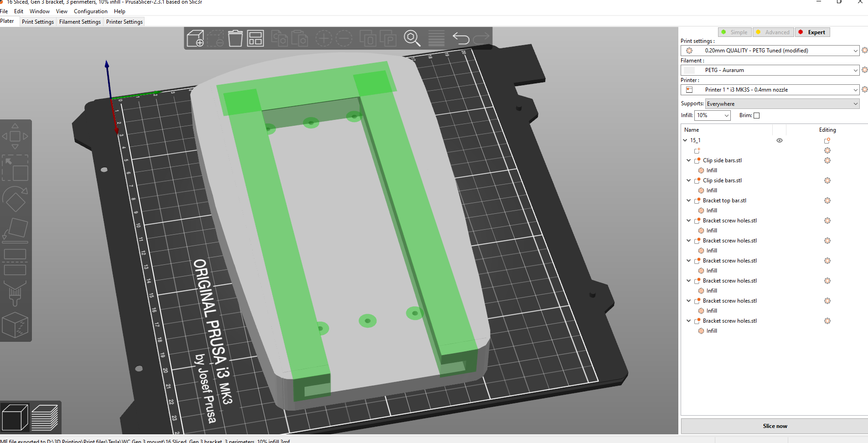The width and height of the screenshot is (868, 443).
Task: Switch to Expert mode
Action: click(x=813, y=32)
